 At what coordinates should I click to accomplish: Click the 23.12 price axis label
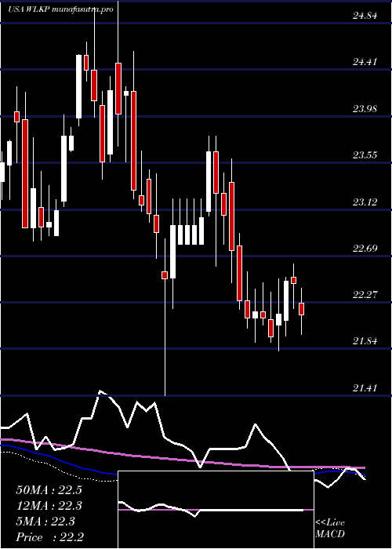(x=365, y=202)
